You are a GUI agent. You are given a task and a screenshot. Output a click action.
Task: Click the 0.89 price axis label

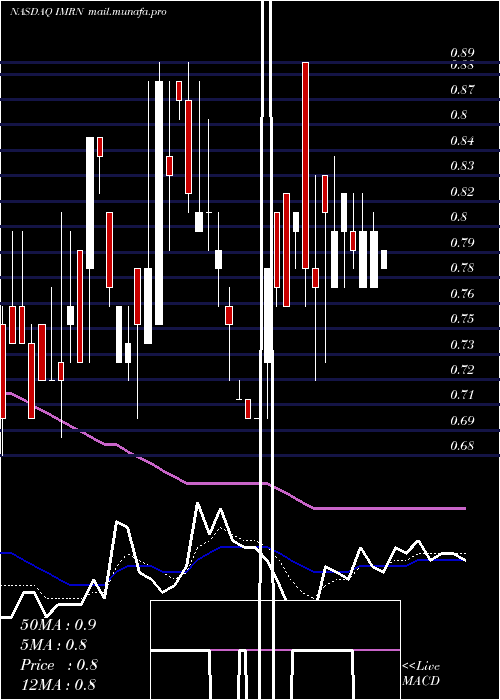click(462, 53)
